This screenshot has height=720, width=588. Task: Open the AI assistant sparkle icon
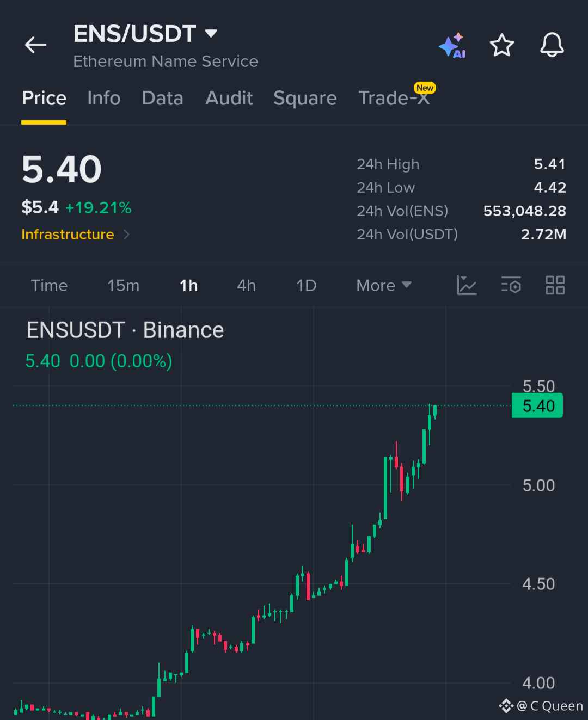click(x=452, y=45)
